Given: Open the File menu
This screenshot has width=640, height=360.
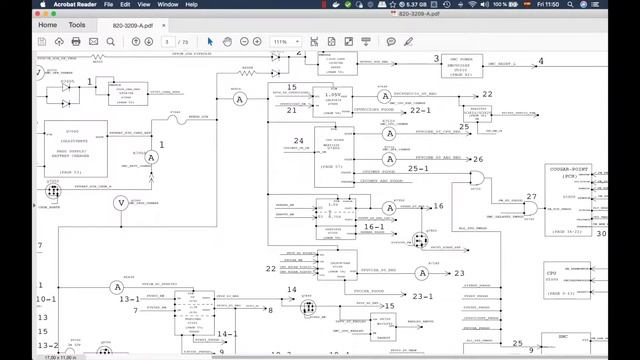Looking at the screenshot, I should [108, 4].
